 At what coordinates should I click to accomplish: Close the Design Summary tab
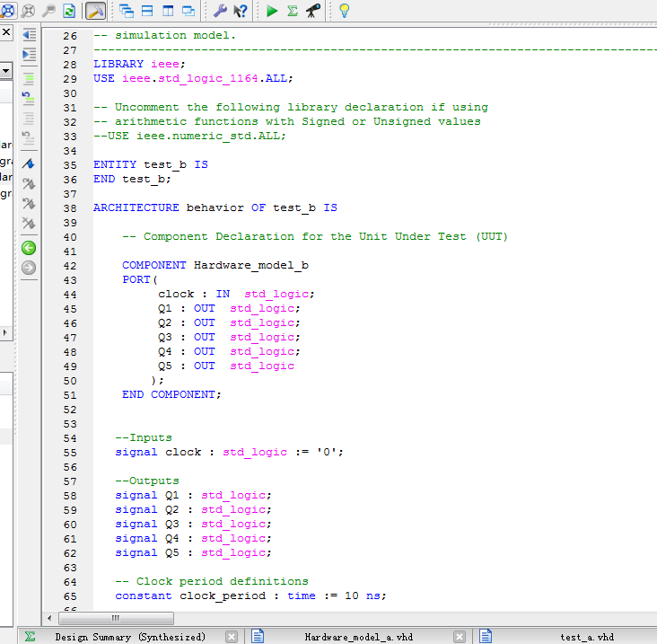pos(232,636)
